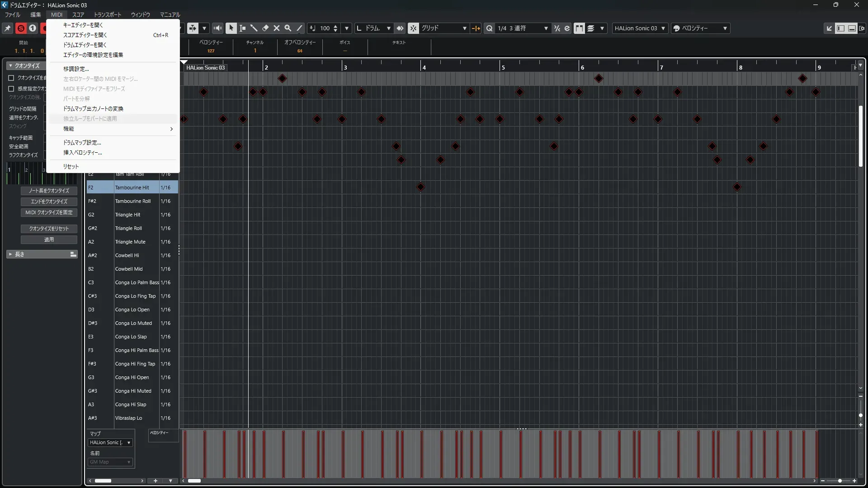Select the Line tool
Image resolution: width=868 pixels, height=488 pixels.
[x=299, y=28]
